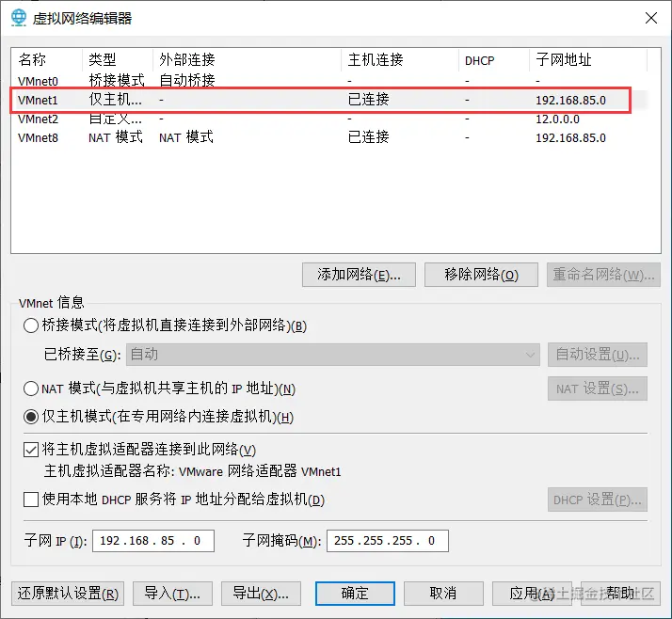The image size is (672, 619).
Task: Select 桥接模式 radio button
Action: click(x=31, y=325)
